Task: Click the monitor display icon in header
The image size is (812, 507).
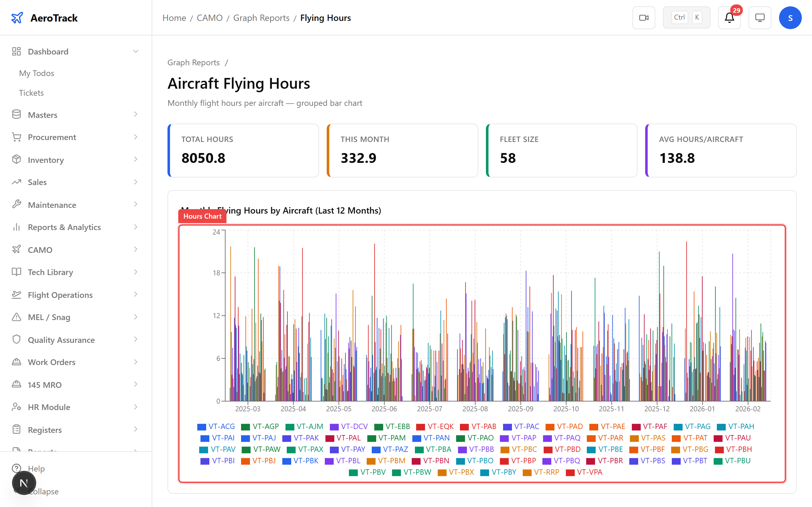Action: pyautogui.click(x=760, y=17)
